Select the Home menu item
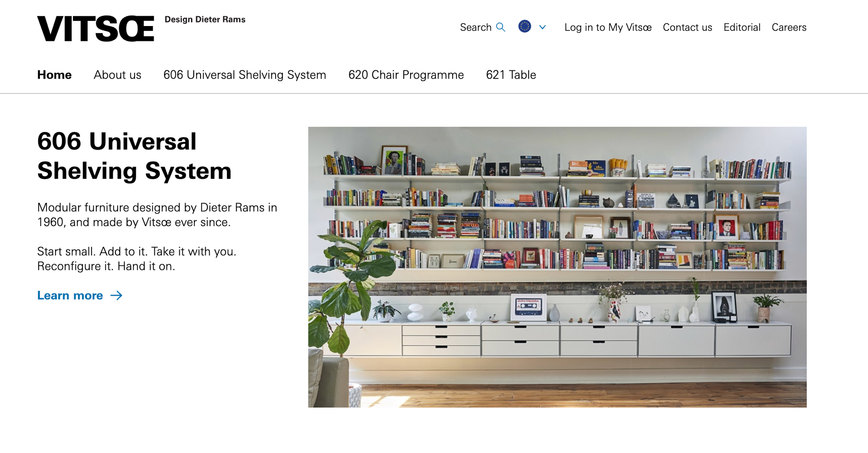The height and width of the screenshot is (453, 868). [54, 75]
